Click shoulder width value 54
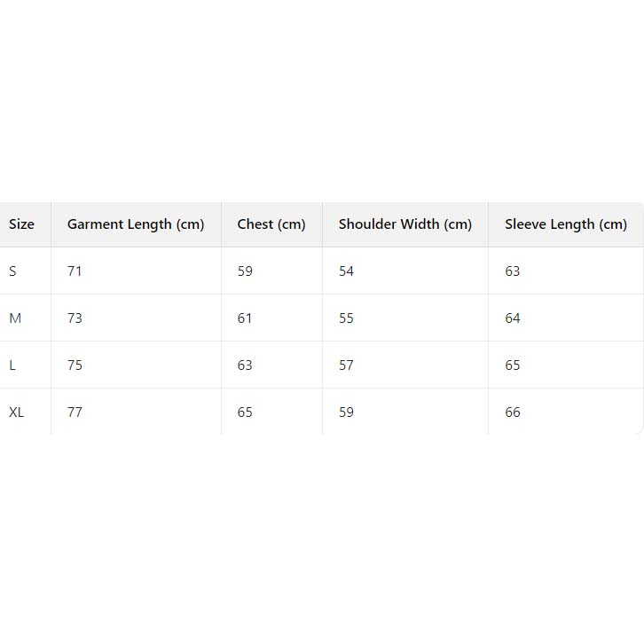 pyautogui.click(x=346, y=271)
